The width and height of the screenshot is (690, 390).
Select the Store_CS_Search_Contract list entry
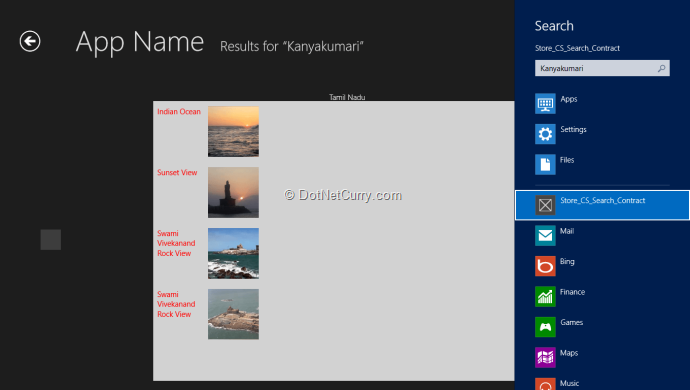(602, 205)
